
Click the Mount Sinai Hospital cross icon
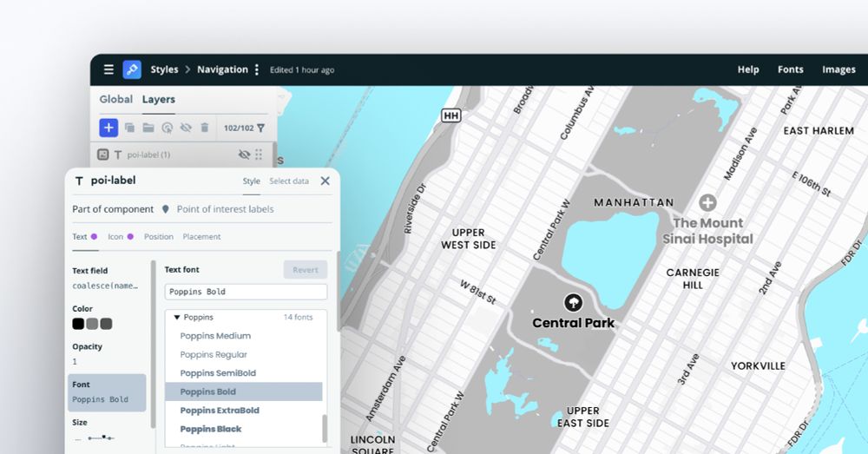click(707, 202)
